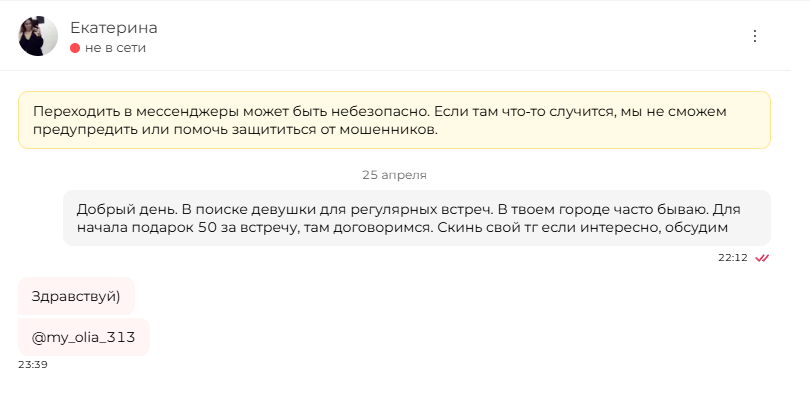Click the double-check read receipt icon

click(x=762, y=258)
